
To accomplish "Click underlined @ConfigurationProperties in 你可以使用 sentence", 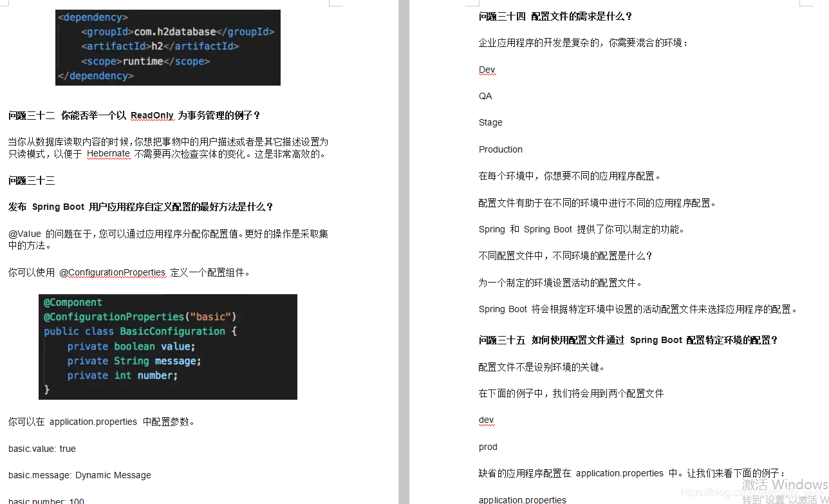I will [x=113, y=273].
